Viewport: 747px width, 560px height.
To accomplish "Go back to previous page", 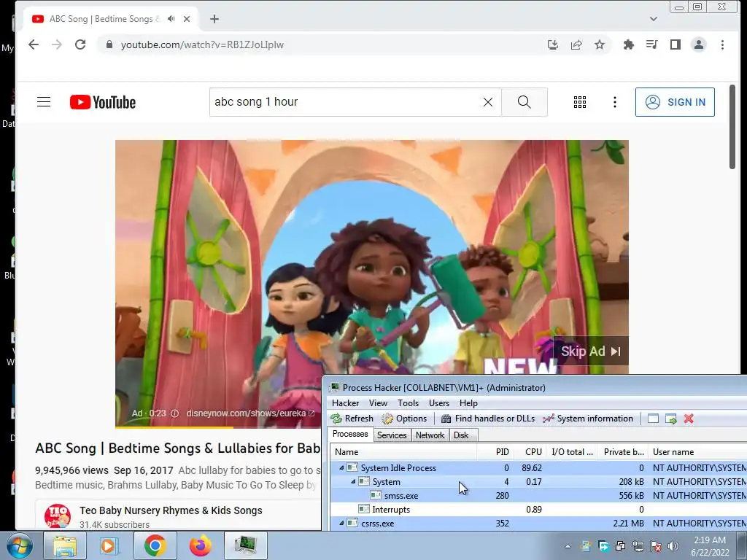I will click(34, 44).
